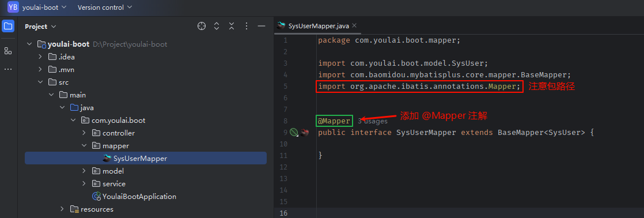Expand the .idea folder
Viewport: 644px width, 218px height.
(40, 57)
